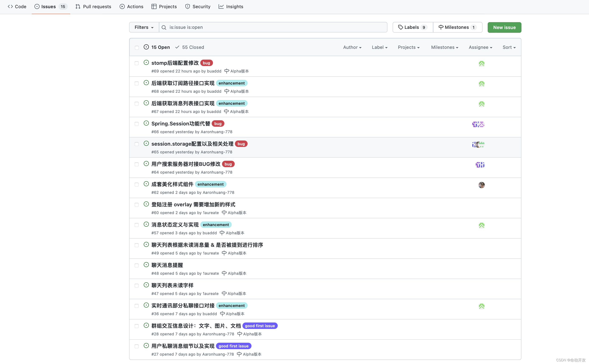Select the checkbox for issue 聊天列表未读字样

pyautogui.click(x=137, y=286)
